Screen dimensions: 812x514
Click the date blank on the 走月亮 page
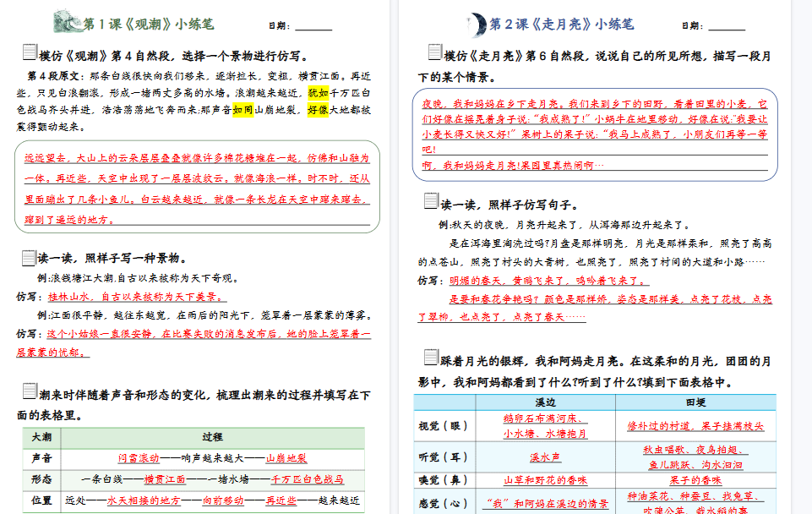click(x=727, y=26)
